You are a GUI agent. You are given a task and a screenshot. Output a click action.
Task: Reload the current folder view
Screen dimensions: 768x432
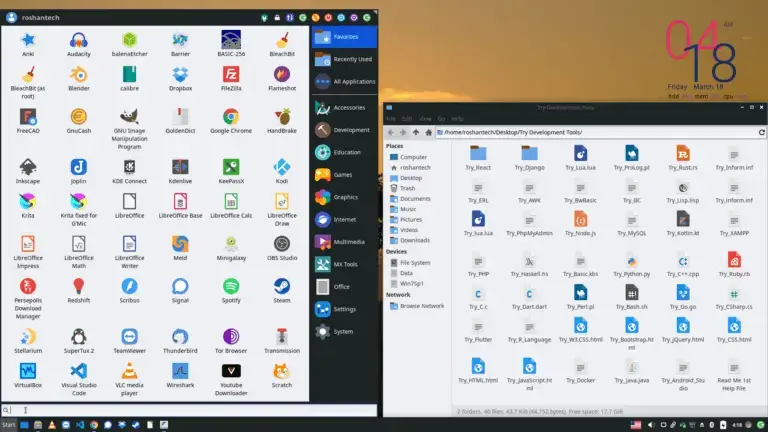point(761,132)
